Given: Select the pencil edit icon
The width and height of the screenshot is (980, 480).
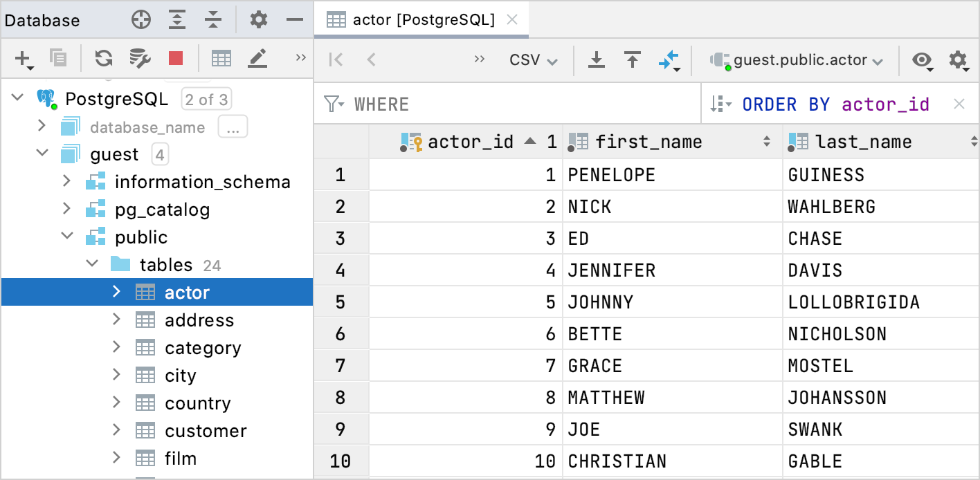Looking at the screenshot, I should [257, 59].
